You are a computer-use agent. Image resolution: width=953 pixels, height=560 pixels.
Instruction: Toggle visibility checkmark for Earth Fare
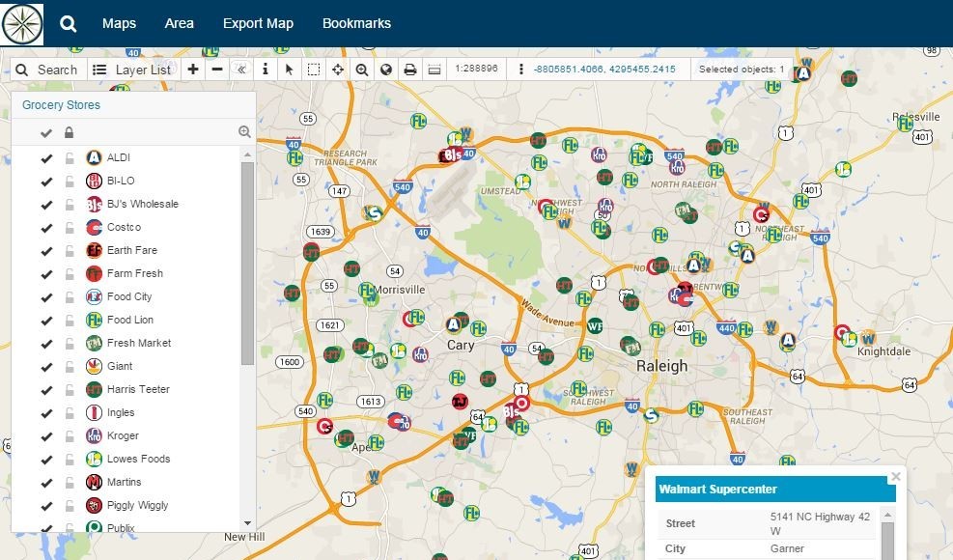(46, 250)
